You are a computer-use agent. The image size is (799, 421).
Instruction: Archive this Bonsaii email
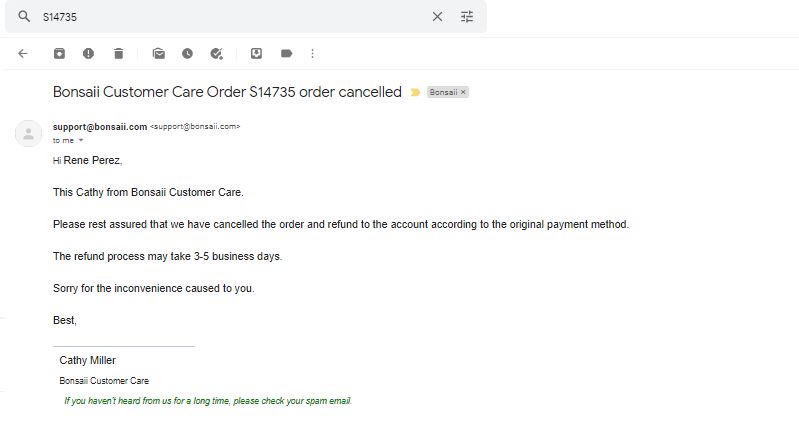[x=59, y=54]
